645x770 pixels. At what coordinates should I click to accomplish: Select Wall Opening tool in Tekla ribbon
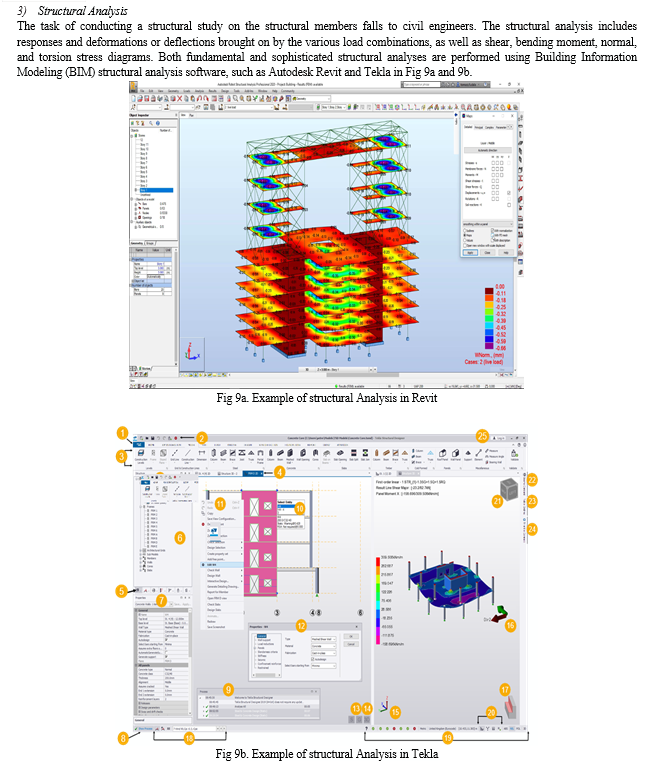[303, 456]
